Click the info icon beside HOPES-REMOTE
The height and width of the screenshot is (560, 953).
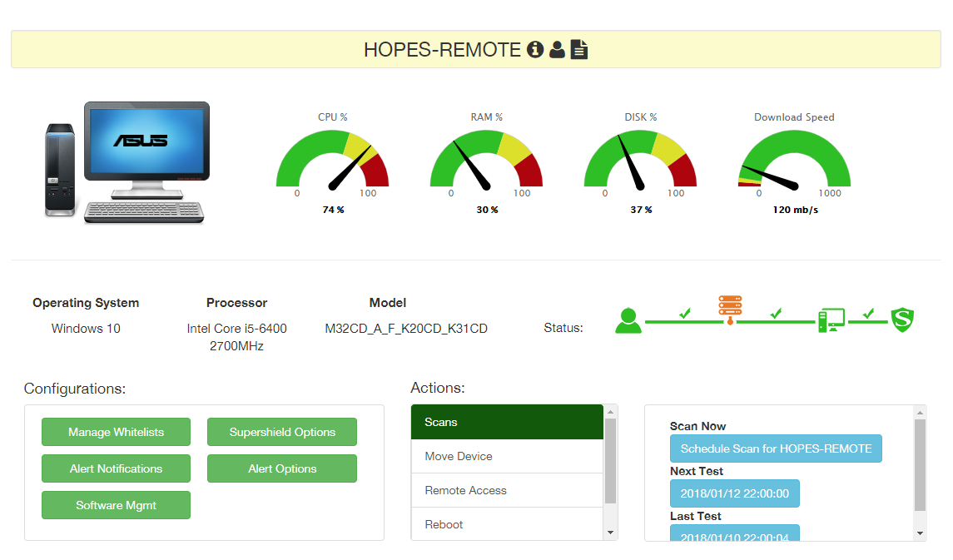pyautogui.click(x=535, y=50)
